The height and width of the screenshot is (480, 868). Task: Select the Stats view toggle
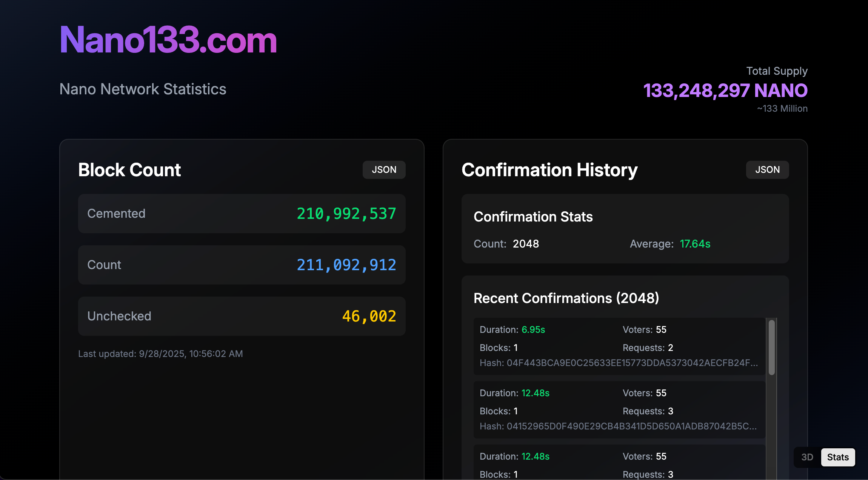coord(837,457)
